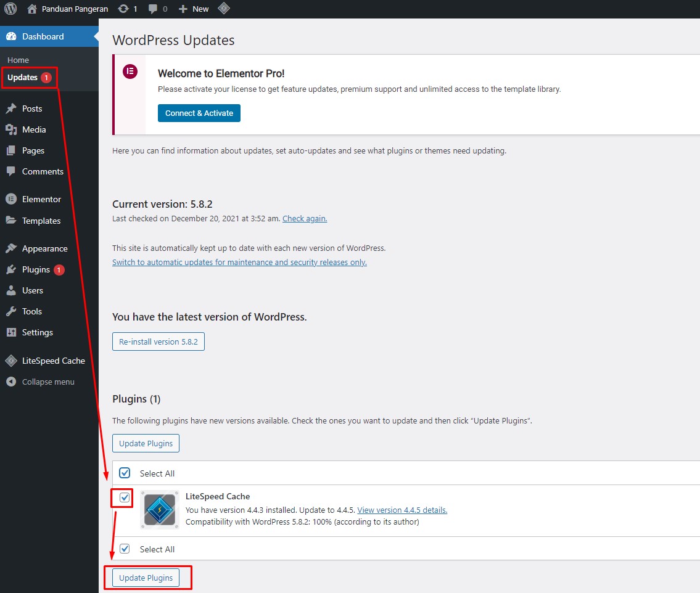The width and height of the screenshot is (700, 593).
Task: Toggle the bottom Select All checkbox
Action: click(125, 549)
